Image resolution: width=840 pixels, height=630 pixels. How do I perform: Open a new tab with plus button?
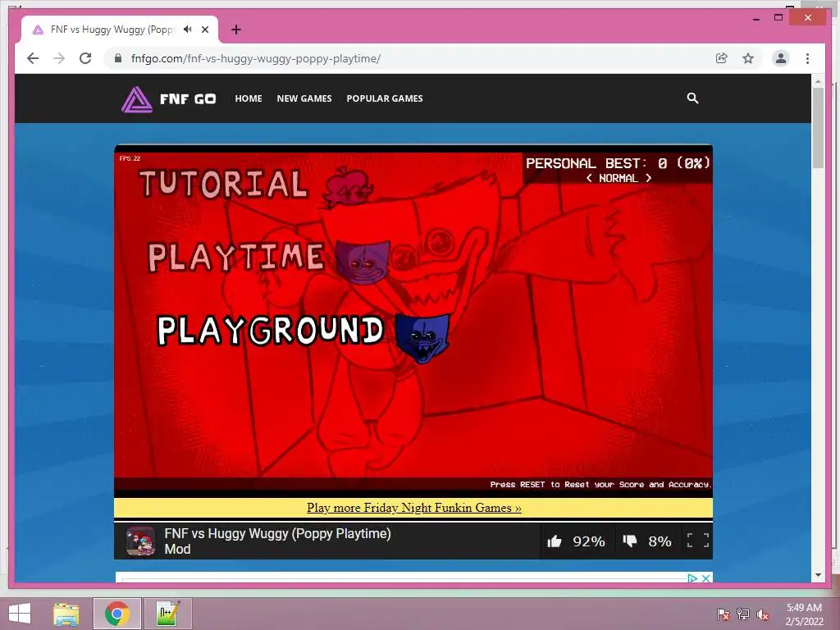point(236,30)
